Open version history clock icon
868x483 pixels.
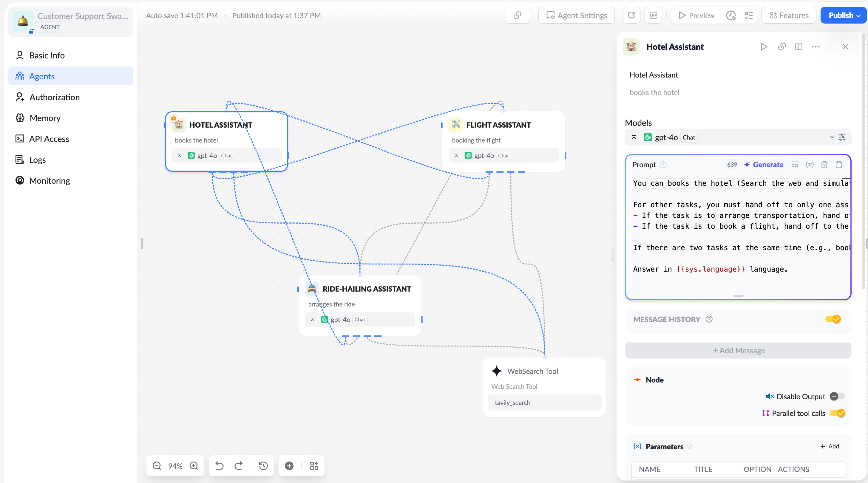click(263, 466)
